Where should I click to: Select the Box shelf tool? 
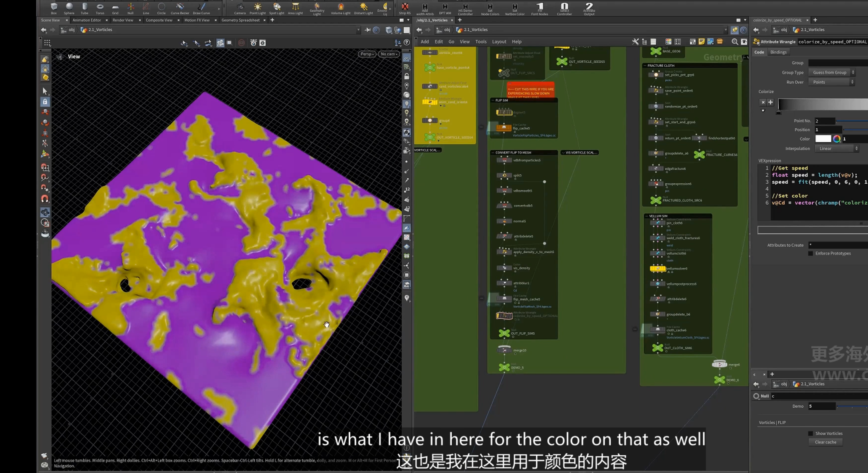(x=54, y=9)
